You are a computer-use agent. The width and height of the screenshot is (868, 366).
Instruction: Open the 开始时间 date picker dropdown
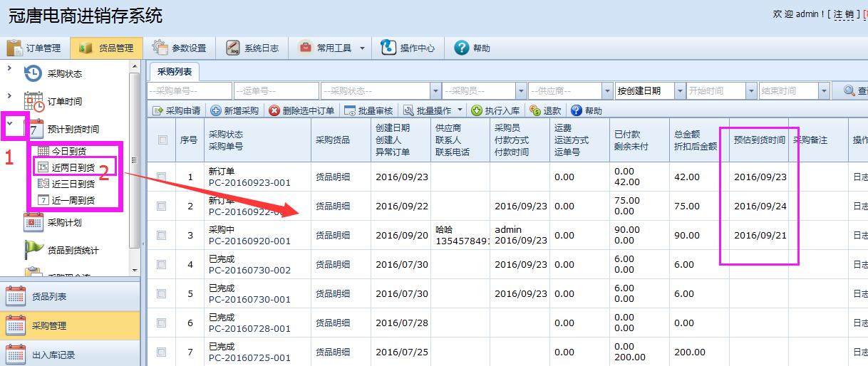(751, 91)
